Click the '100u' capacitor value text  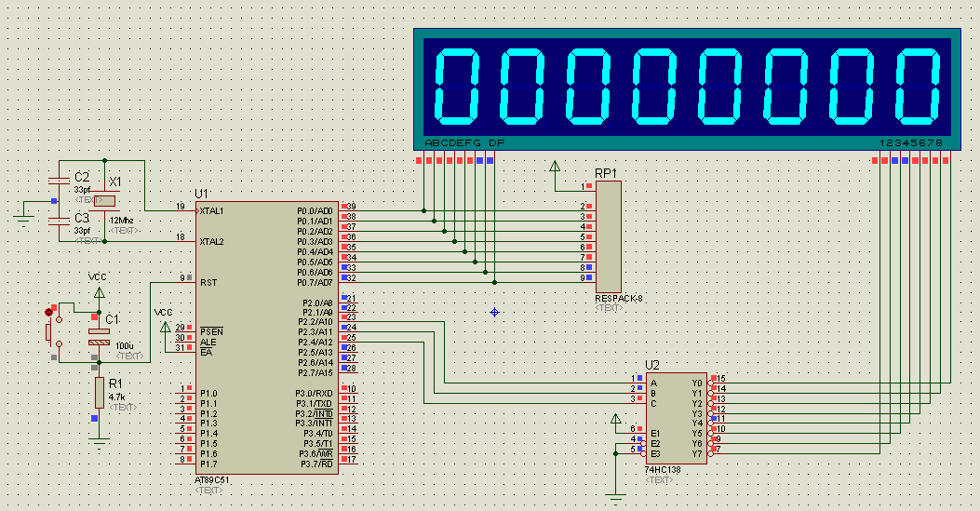point(125,346)
